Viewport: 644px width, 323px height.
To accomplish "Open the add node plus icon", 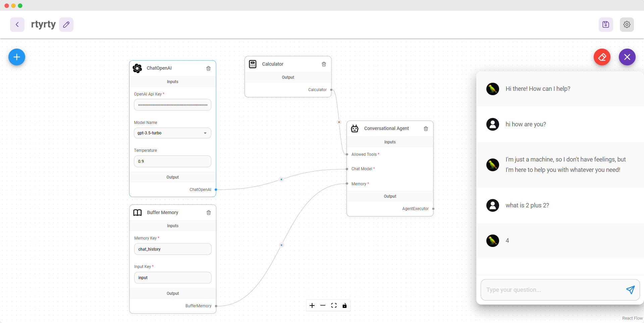I will 16,57.
